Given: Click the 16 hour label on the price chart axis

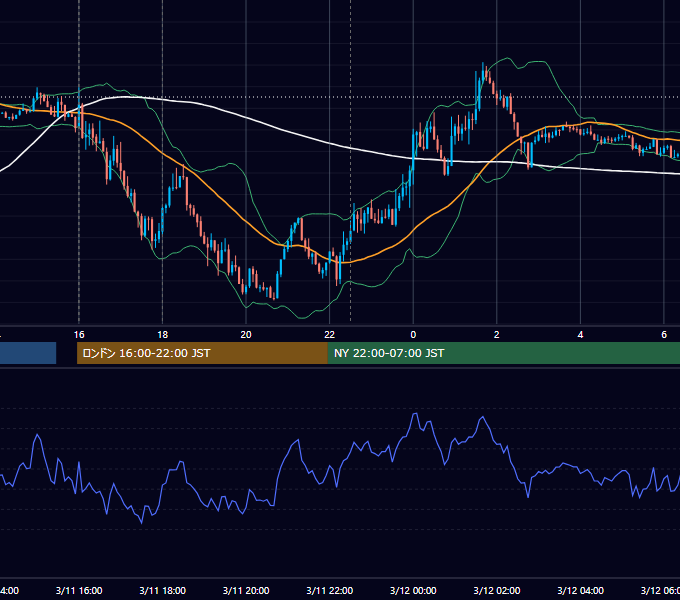Looking at the screenshot, I should pyautogui.click(x=79, y=335).
